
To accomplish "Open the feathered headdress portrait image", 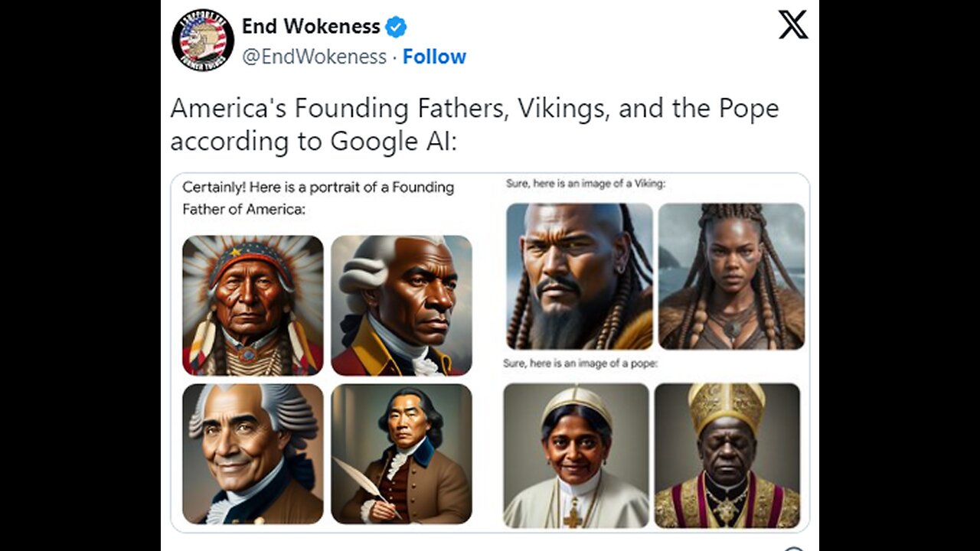I will (x=253, y=305).
